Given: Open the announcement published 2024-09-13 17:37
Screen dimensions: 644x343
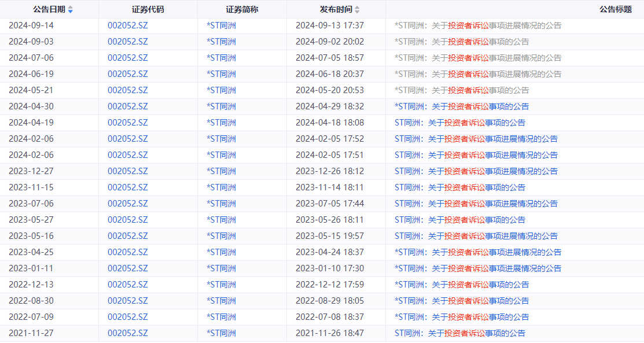Looking at the screenshot, I should pos(477,25).
